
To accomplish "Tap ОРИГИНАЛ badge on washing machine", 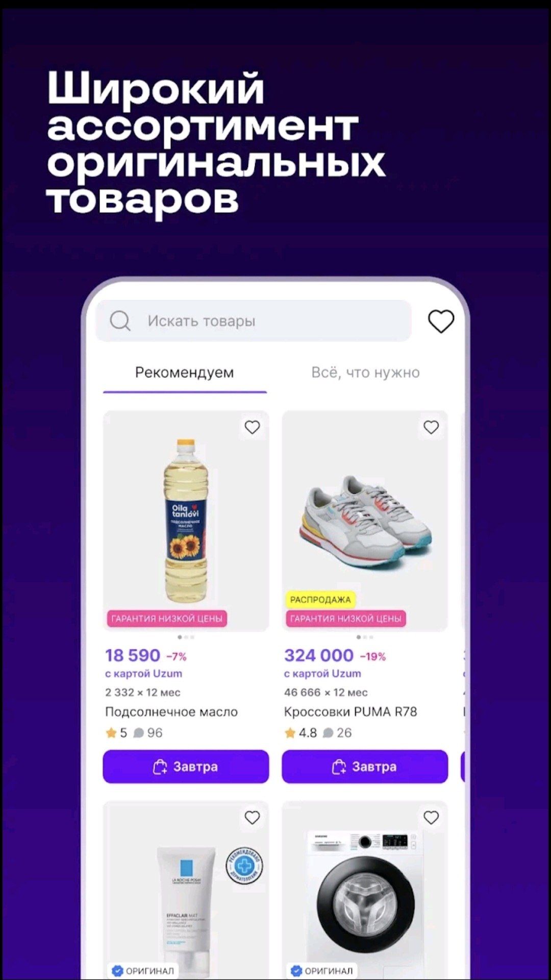I will [x=322, y=970].
